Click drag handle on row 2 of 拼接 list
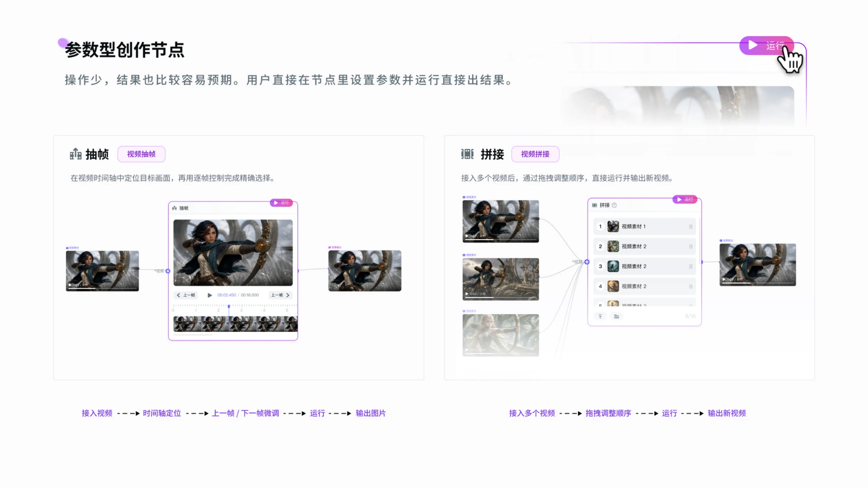The image size is (868, 488). 691,247
